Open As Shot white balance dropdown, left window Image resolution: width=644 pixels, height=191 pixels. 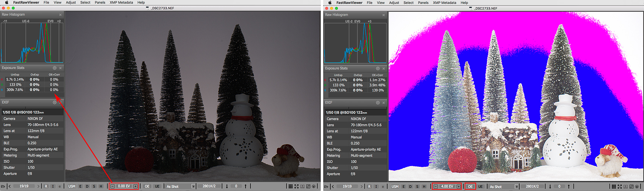click(x=193, y=186)
